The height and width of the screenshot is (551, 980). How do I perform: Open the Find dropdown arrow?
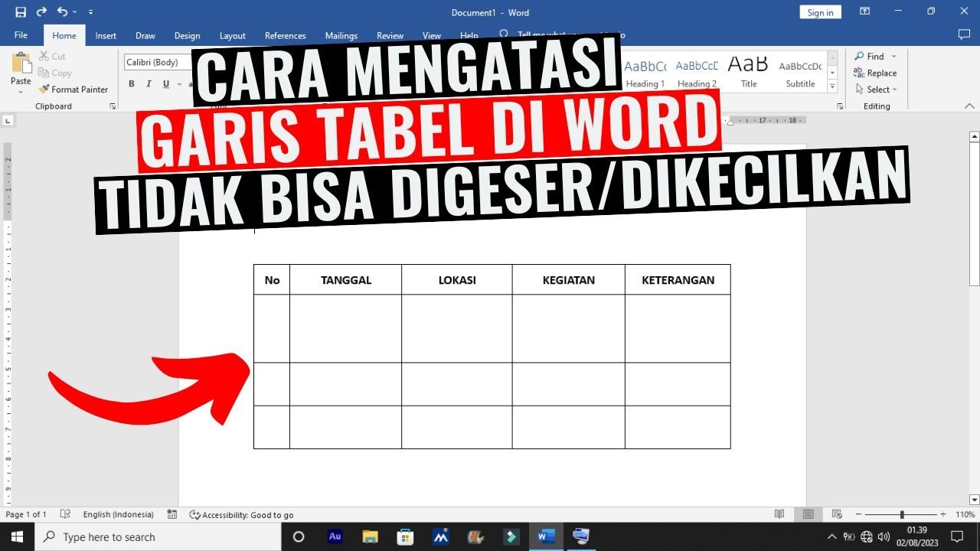coord(893,57)
